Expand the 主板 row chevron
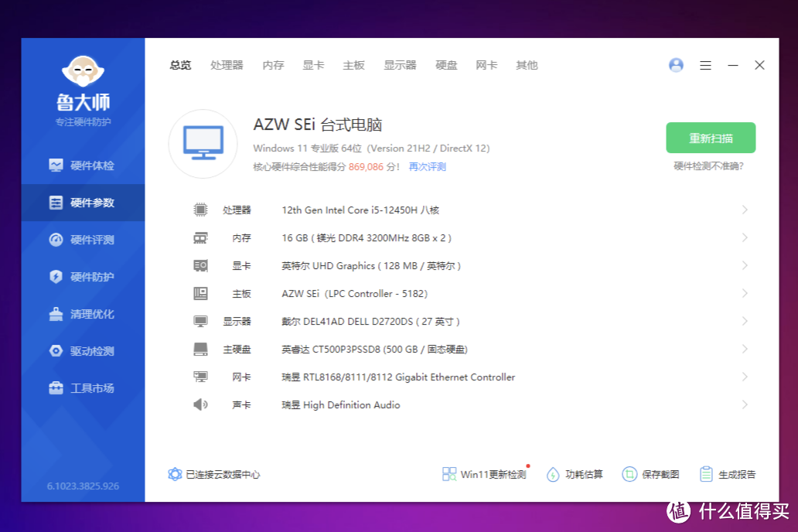The height and width of the screenshot is (532, 798). [x=745, y=293]
